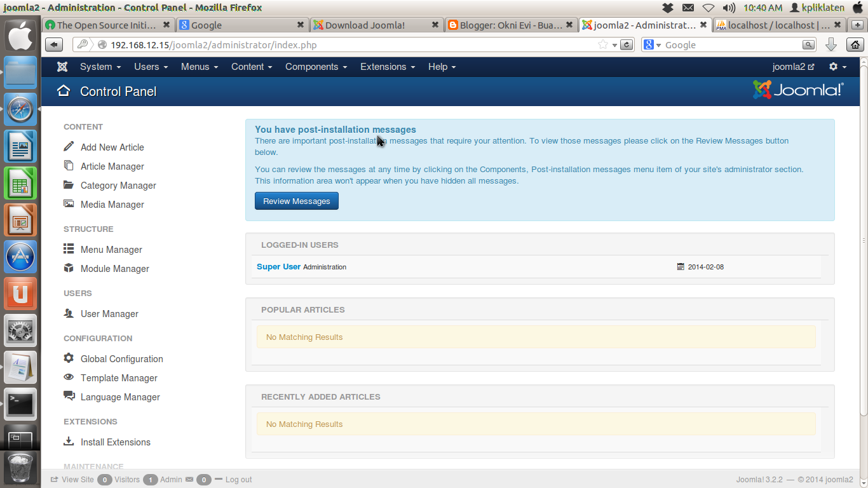This screenshot has height=488, width=868.
Task: Expand the Help dropdown
Action: (442, 67)
